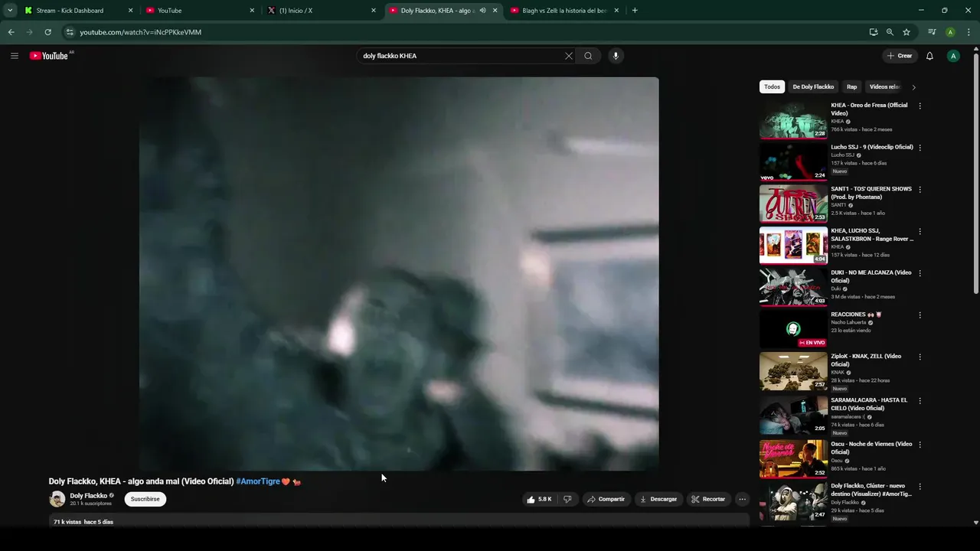This screenshot has height=551, width=980.
Task: Open the tab search dropdown arrow
Action: [10, 11]
